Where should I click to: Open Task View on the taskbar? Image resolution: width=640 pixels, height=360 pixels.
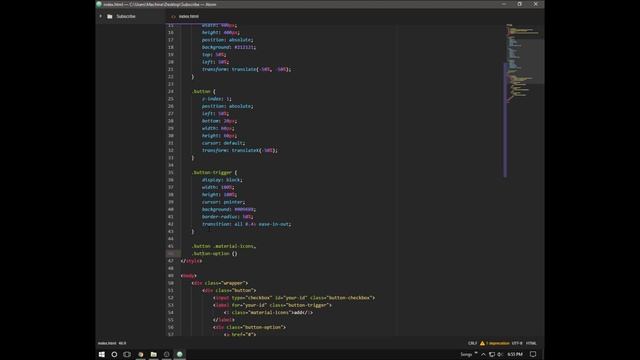(127, 354)
